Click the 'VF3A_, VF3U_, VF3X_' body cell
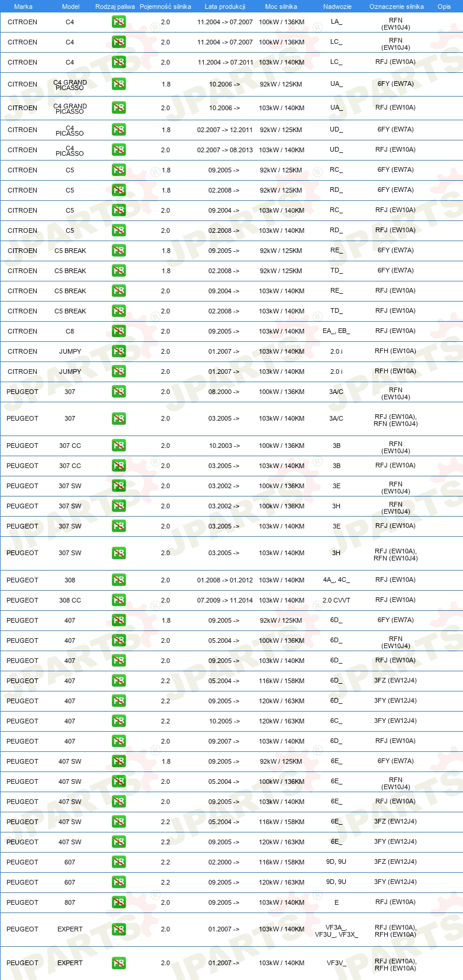The width and height of the screenshot is (463, 980). point(336,931)
